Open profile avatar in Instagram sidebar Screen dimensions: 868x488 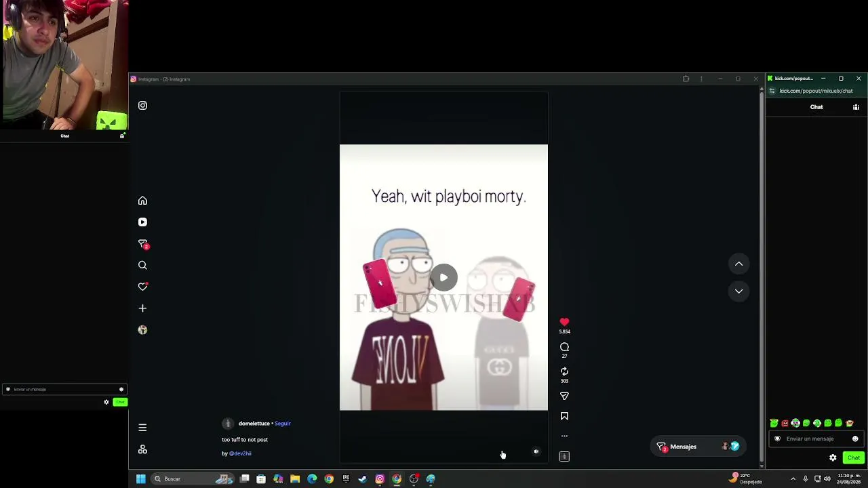142,330
